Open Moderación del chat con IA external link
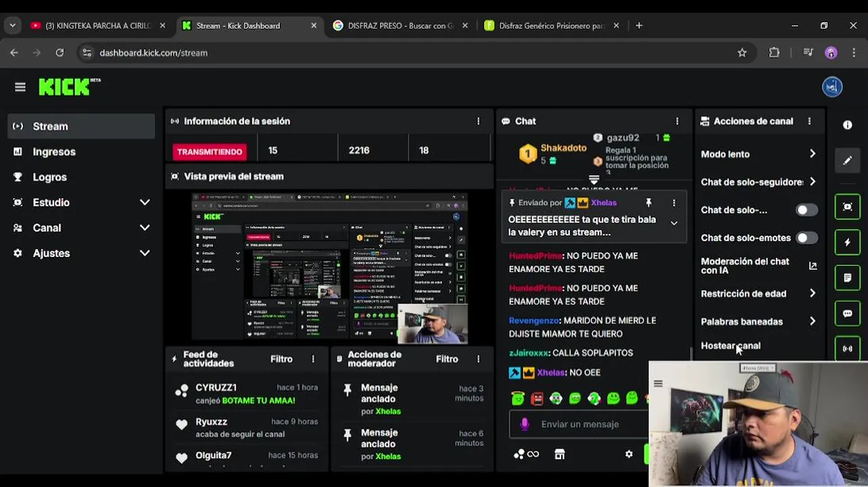Screen dimensions: 868x487 click(x=813, y=266)
